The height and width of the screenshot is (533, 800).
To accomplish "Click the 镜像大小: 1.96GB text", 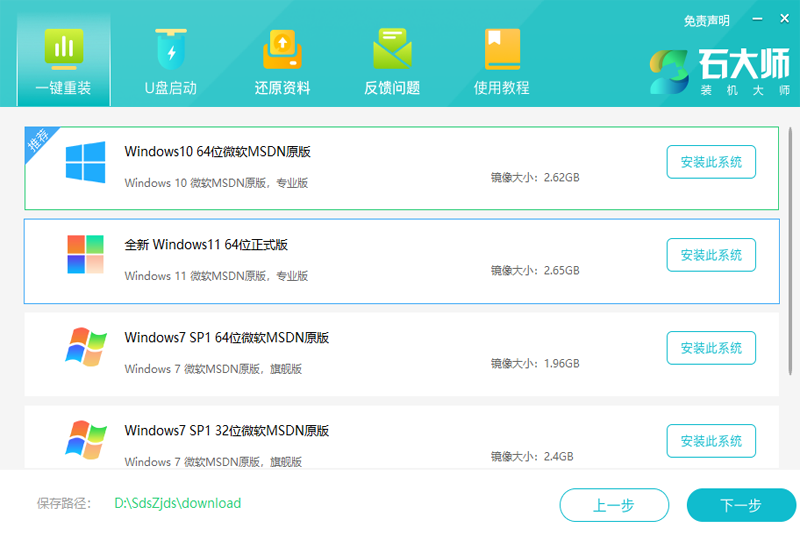I will pos(535,363).
